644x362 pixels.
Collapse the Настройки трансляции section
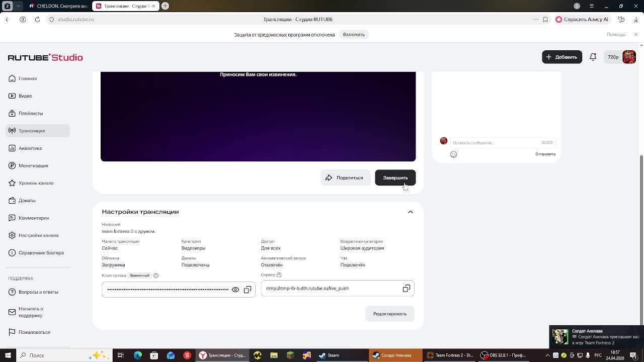[410, 212]
